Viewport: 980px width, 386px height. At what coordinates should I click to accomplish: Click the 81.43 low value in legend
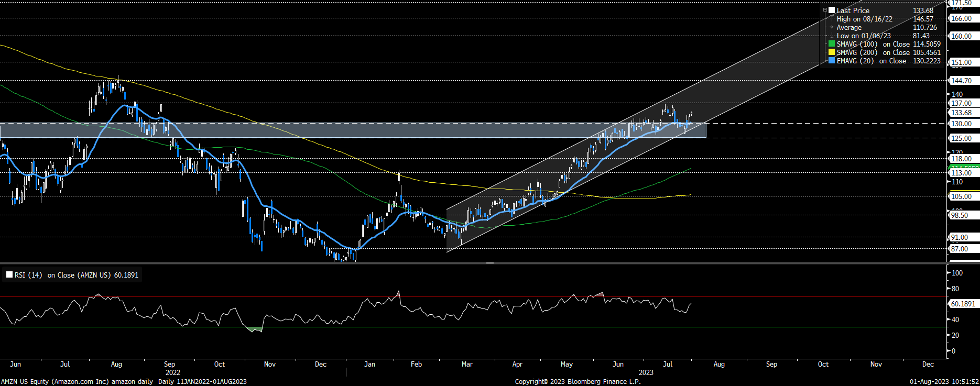tap(921, 36)
